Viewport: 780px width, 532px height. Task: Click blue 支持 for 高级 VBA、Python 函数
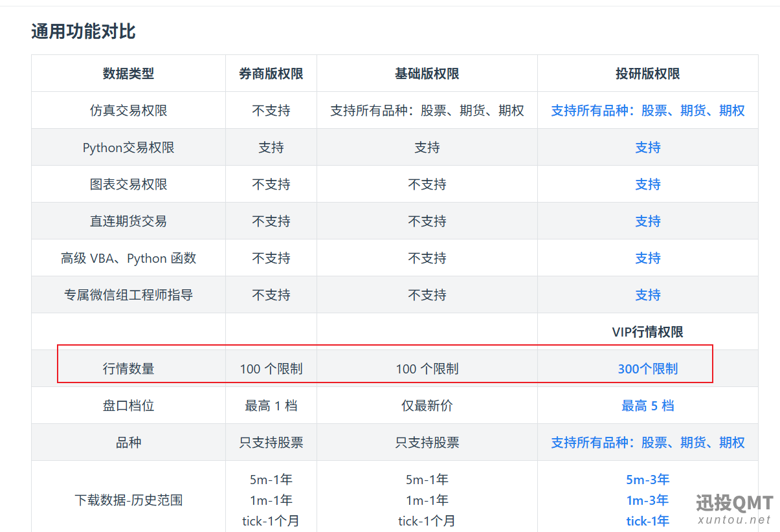(647, 258)
